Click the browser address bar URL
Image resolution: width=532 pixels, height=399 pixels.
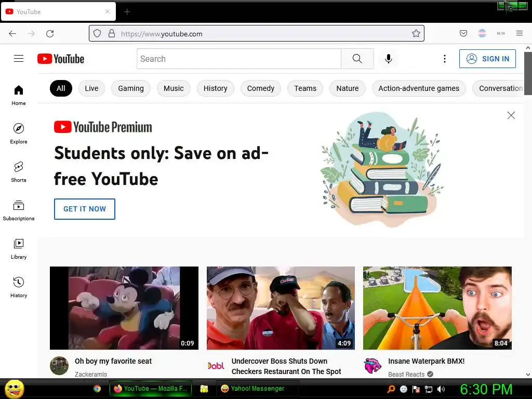coord(257,34)
